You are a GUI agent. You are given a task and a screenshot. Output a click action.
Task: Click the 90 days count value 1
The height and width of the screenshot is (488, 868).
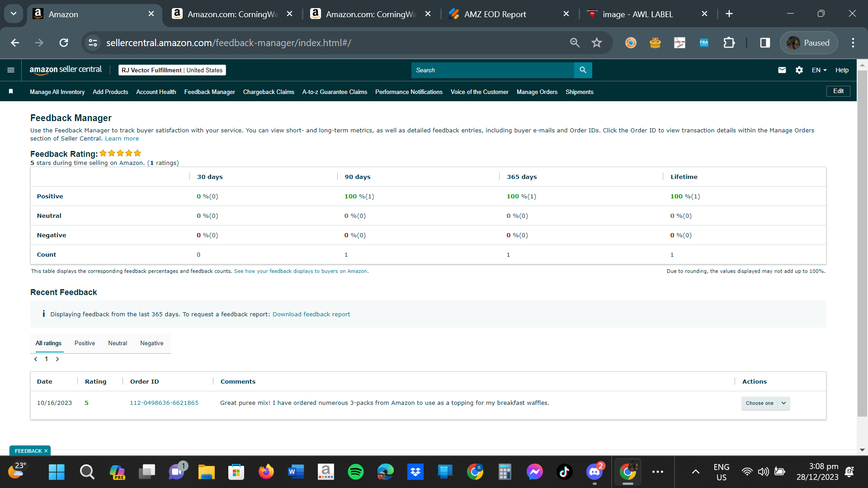coord(346,255)
